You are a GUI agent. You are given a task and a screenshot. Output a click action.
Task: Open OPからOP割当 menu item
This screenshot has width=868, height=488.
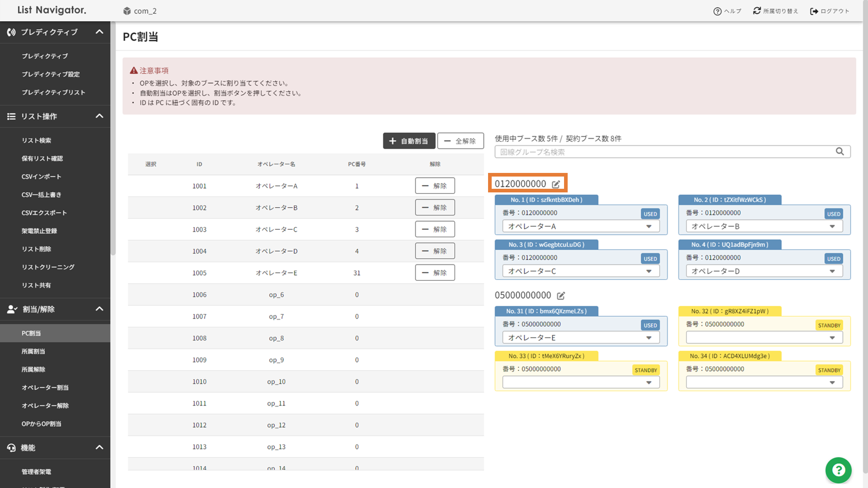pos(41,424)
